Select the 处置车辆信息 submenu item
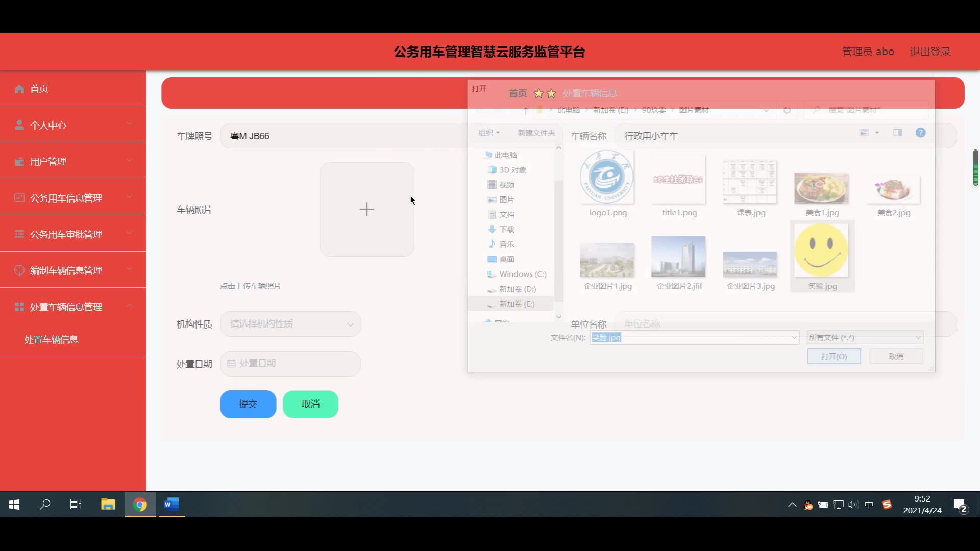 tap(51, 340)
